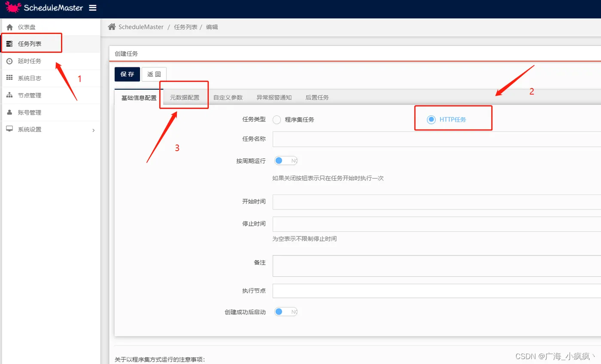Toggle the hamburger menu icon
Image resolution: width=601 pixels, height=364 pixels.
tap(92, 8)
